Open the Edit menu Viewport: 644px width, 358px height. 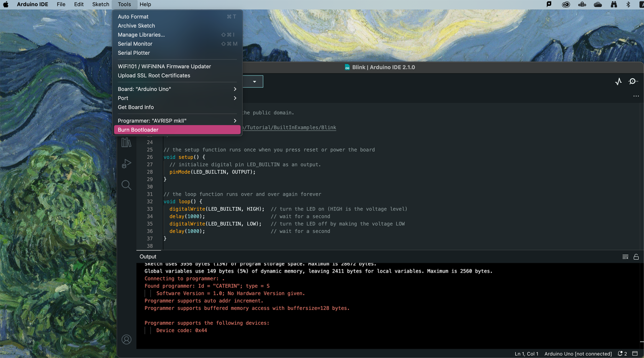point(79,5)
